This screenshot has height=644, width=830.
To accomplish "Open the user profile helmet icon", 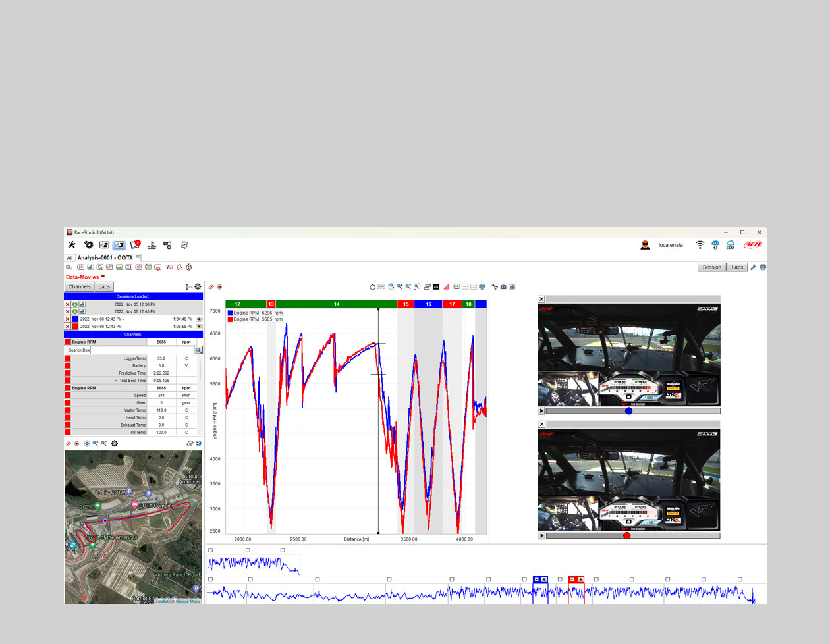I will [x=645, y=245].
